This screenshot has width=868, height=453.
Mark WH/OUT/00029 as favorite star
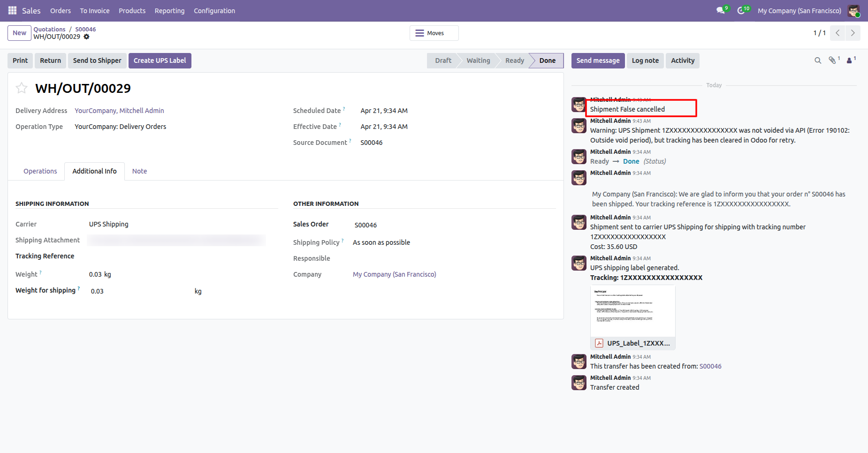(22, 88)
